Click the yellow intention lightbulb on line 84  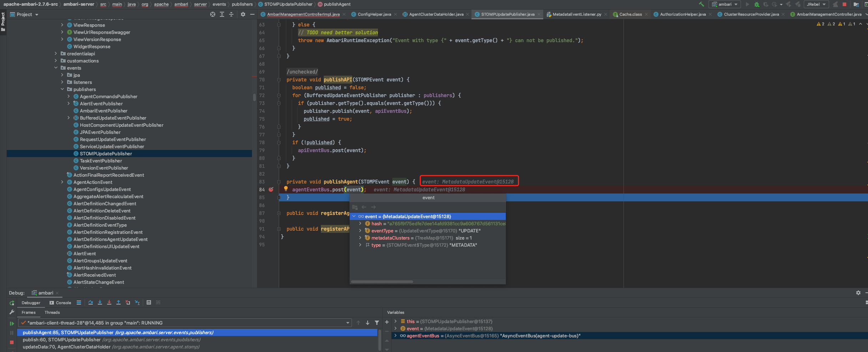[286, 188]
